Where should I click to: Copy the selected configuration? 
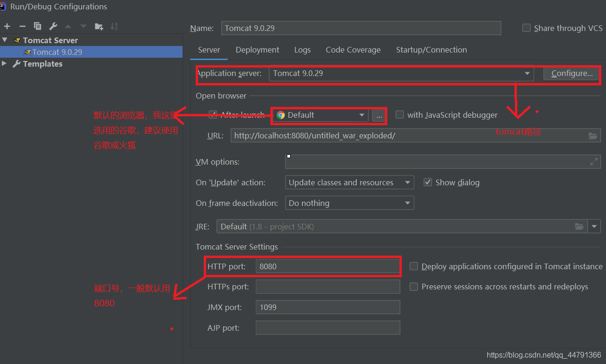tap(38, 26)
